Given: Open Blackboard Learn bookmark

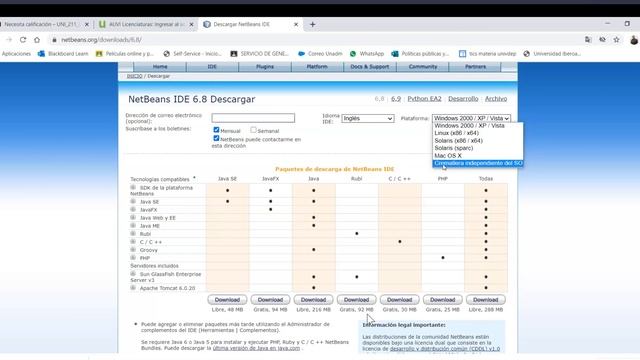Looking at the screenshot, I should point(63,53).
